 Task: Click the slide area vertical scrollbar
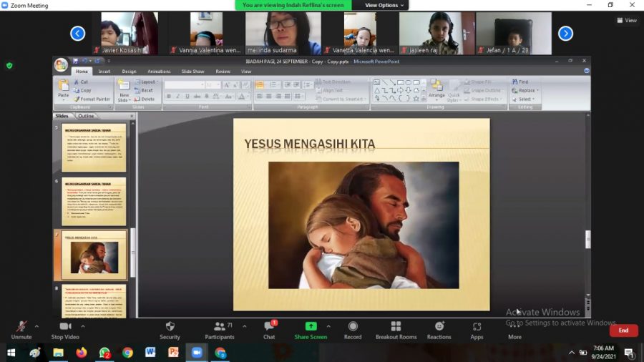tap(588, 215)
